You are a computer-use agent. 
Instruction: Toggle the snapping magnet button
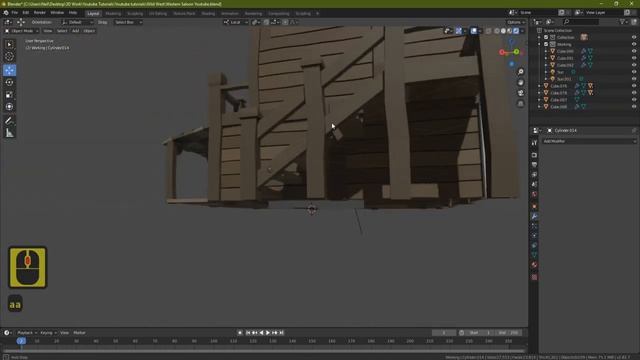point(266,22)
